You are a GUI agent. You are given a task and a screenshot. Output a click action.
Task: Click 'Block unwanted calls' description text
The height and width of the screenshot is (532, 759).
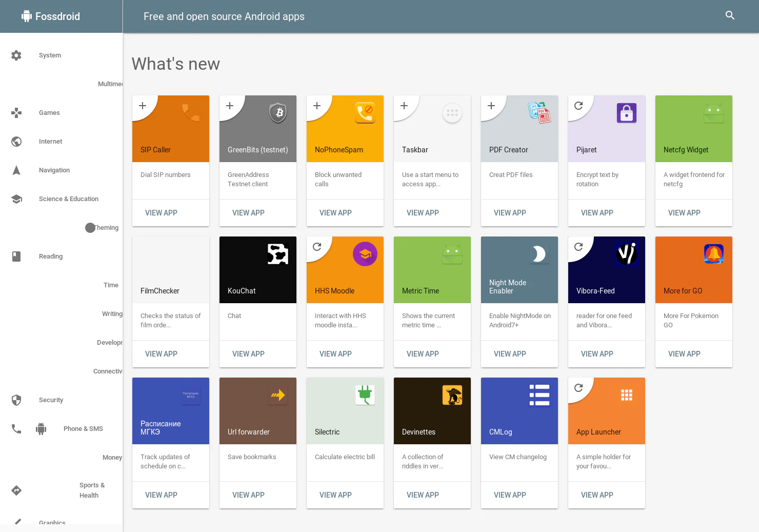(x=338, y=180)
